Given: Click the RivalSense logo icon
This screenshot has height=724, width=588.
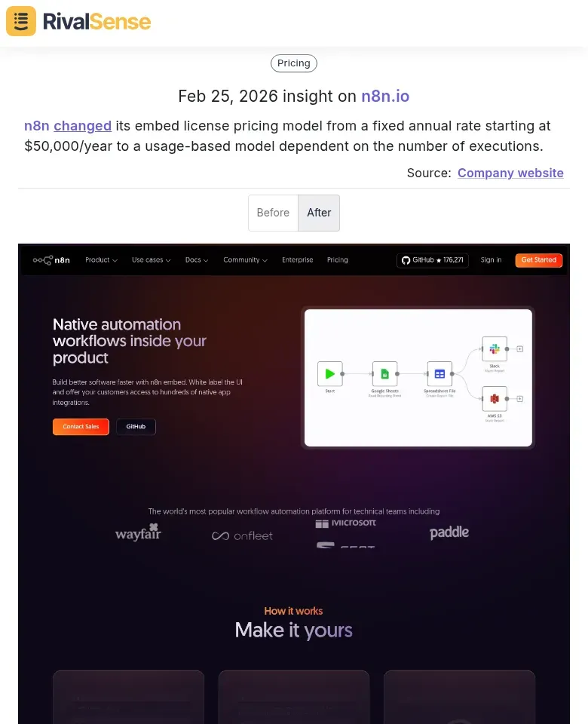Looking at the screenshot, I should click(x=20, y=21).
